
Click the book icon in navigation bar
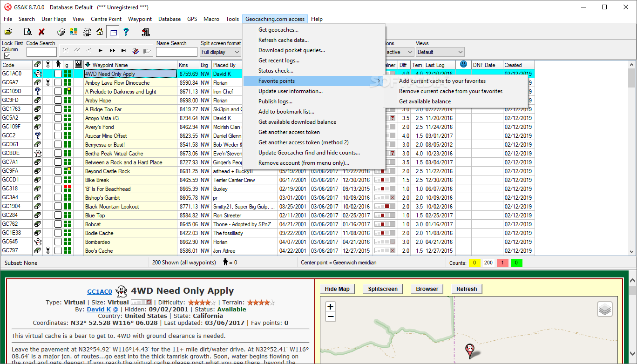136,51
